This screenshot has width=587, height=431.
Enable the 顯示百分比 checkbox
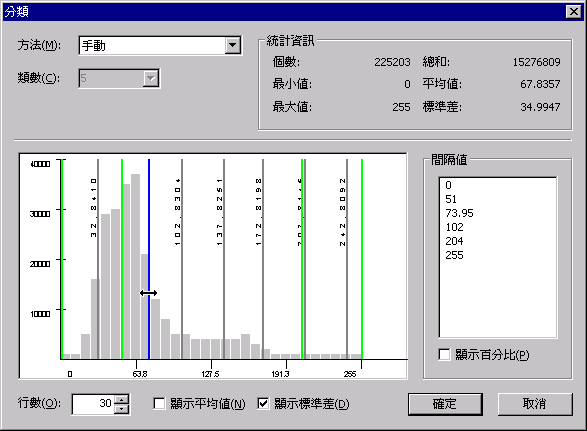tap(444, 354)
